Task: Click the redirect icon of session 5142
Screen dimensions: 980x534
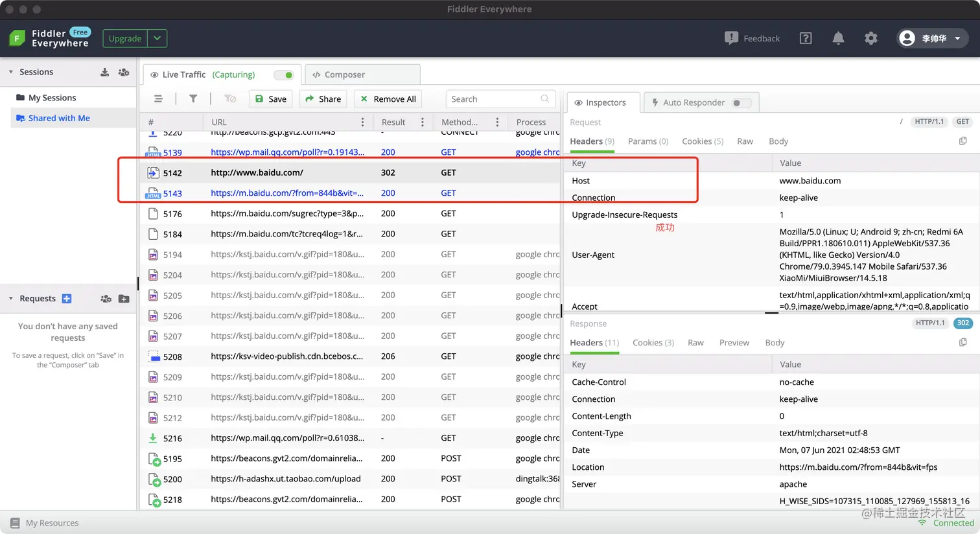Action: [x=153, y=173]
